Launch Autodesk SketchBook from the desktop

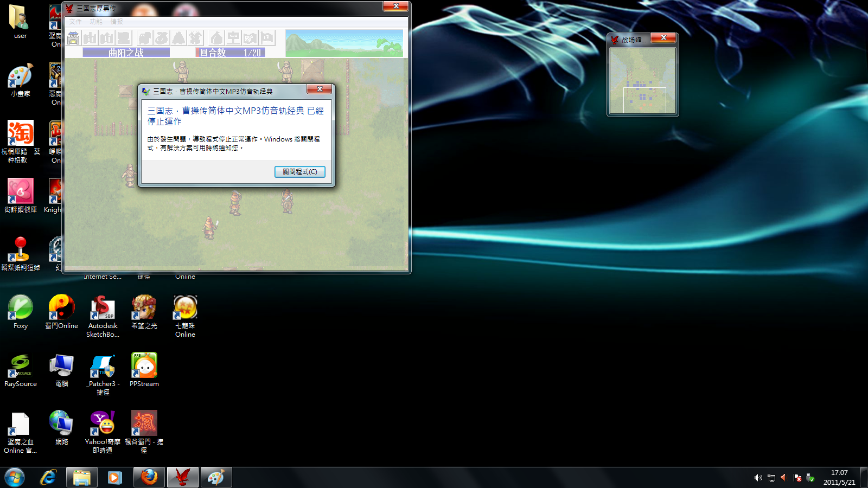coord(103,316)
